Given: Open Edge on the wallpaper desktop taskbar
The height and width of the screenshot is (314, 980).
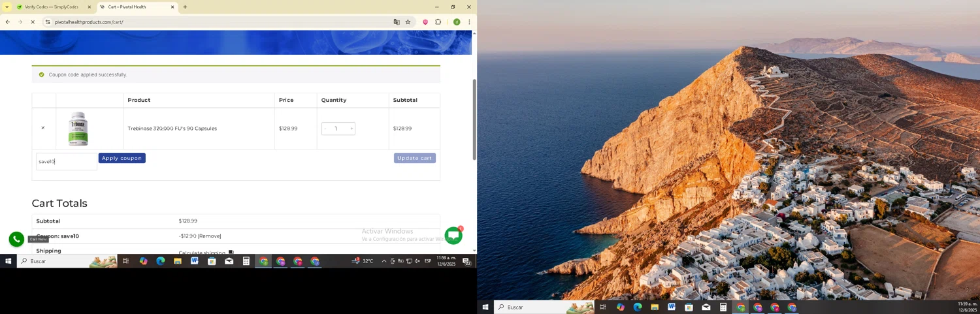Looking at the screenshot, I should (x=638, y=307).
